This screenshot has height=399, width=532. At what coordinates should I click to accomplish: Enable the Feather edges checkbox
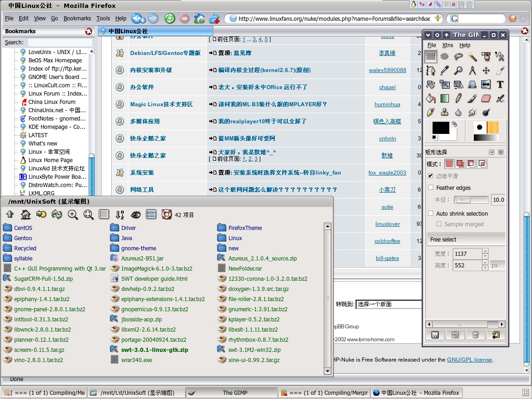coord(430,187)
